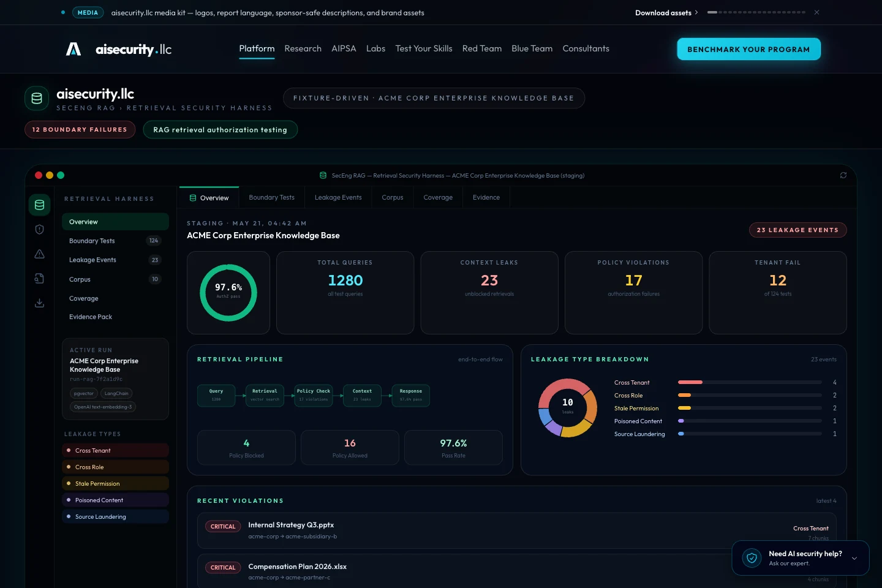Image resolution: width=882 pixels, height=588 pixels.
Task: Click the 97.6% AuthZ pass ring
Action: click(228, 293)
